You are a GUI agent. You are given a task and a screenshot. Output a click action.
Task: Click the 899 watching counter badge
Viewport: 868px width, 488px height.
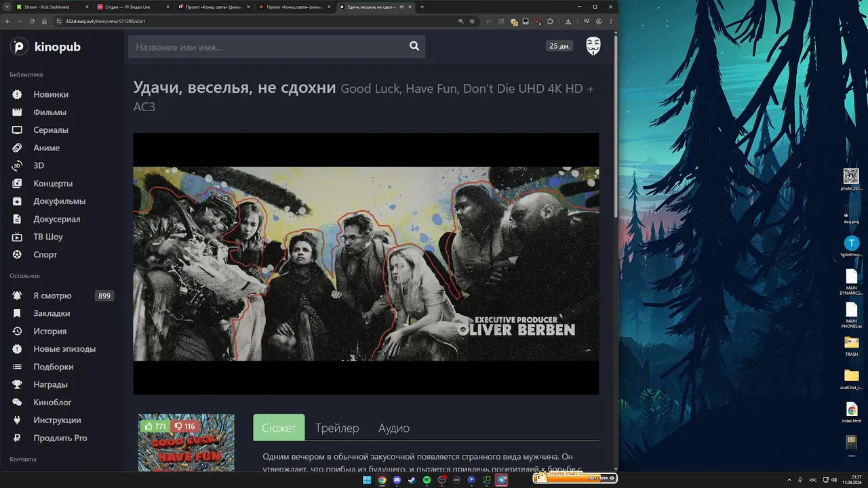(x=104, y=296)
